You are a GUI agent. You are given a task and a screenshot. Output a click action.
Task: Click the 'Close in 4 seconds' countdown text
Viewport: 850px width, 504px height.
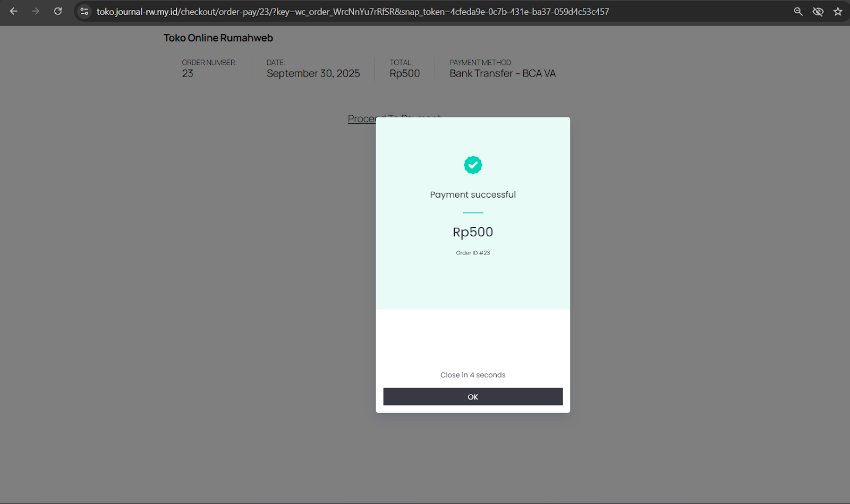(473, 375)
